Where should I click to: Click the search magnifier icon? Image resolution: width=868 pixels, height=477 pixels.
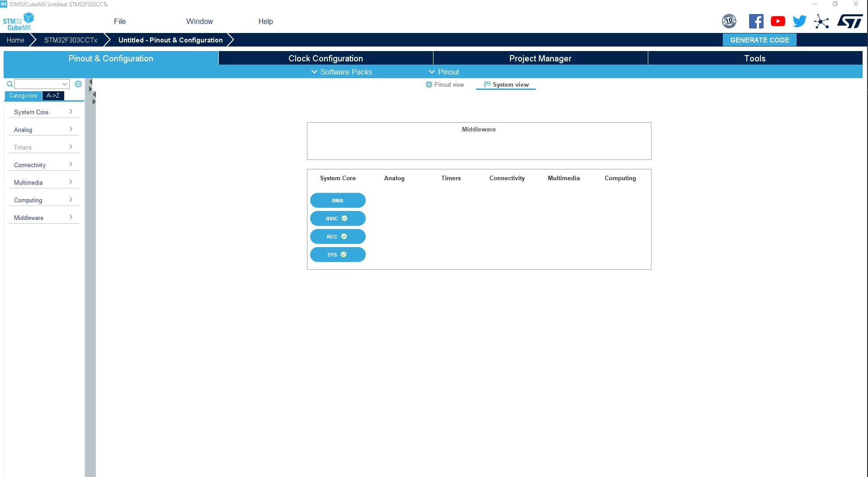tap(9, 84)
